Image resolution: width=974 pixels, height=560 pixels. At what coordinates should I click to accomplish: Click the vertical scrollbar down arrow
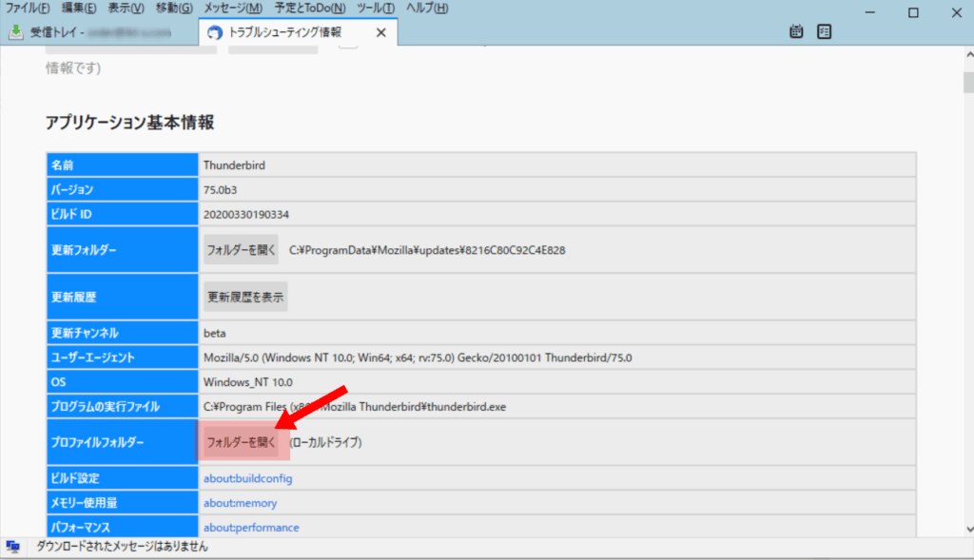pyautogui.click(x=965, y=529)
